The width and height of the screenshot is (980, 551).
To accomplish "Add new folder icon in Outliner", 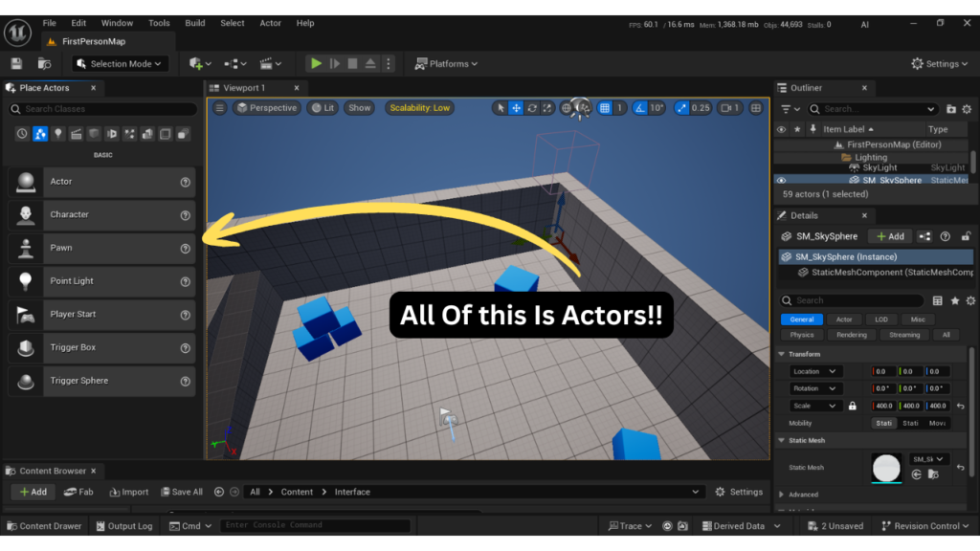I will [x=951, y=109].
